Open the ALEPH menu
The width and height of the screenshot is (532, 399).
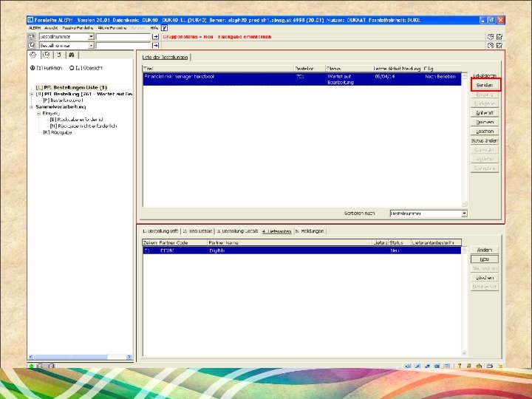pos(34,28)
